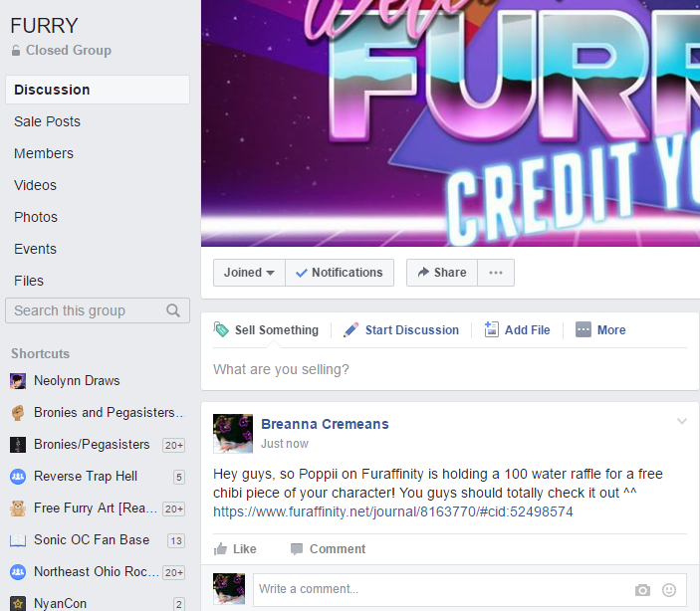Screen dimensions: 700x611
Task: Select the Discussion tab in sidebar
Action: pos(98,90)
